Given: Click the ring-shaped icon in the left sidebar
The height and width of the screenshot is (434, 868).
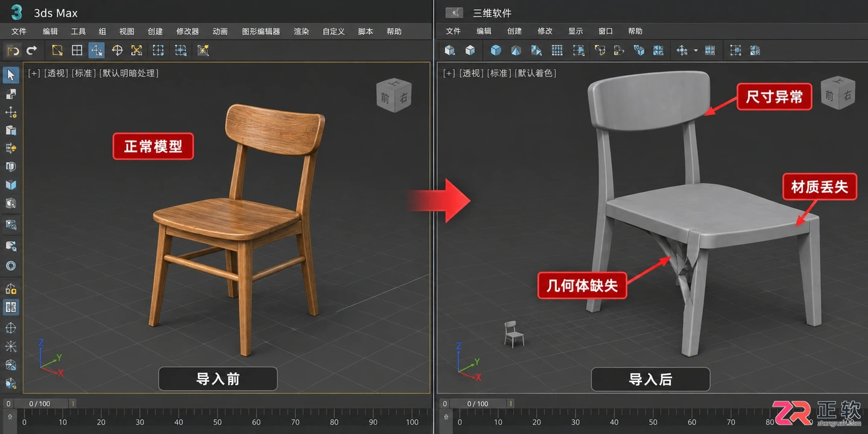Looking at the screenshot, I should point(11,266).
